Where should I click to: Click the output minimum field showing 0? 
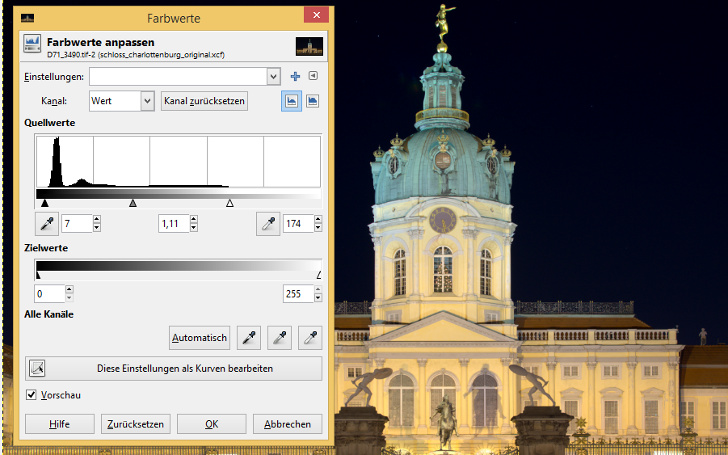coord(50,294)
